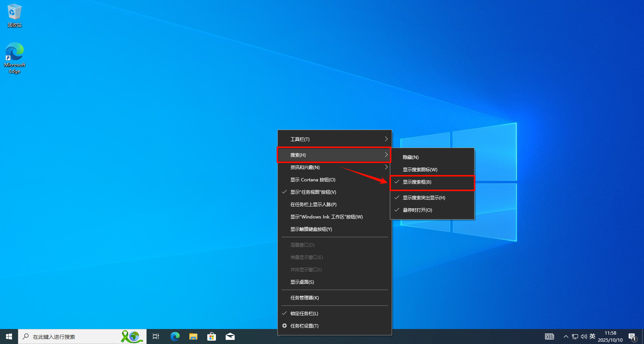Open 任务栏设置(T) from the menu

(x=304, y=326)
